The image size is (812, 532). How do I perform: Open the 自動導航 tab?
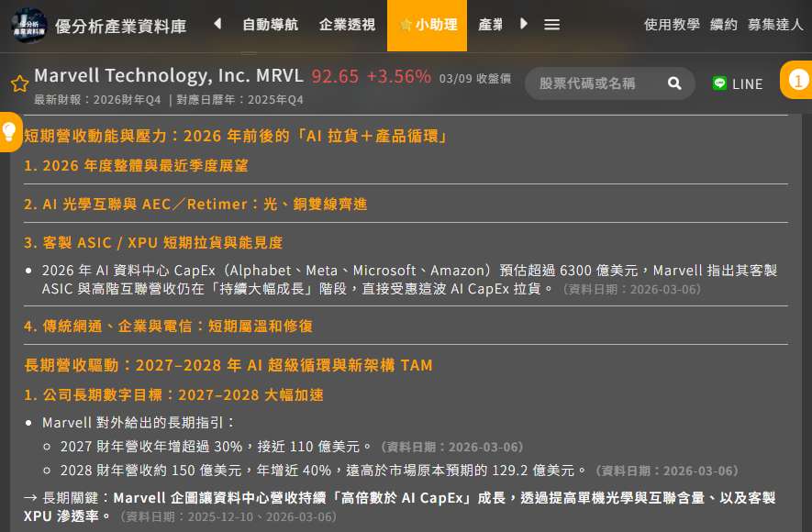tap(270, 25)
